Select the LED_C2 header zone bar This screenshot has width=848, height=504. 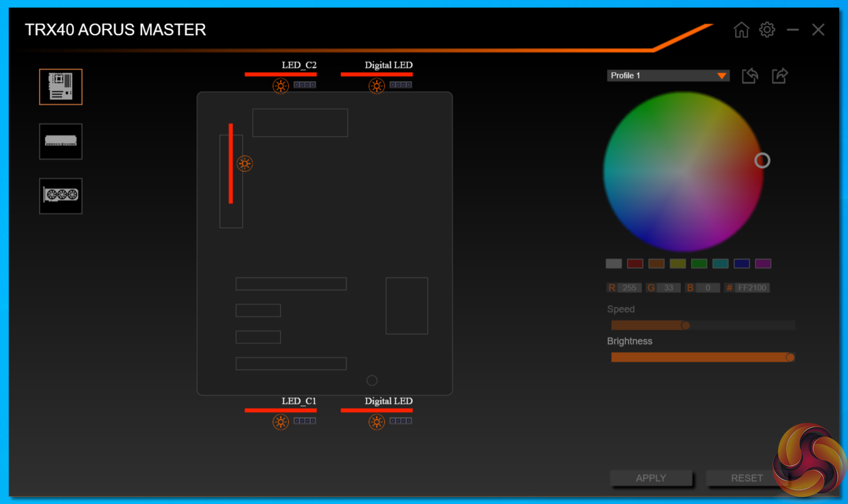pyautogui.click(x=281, y=74)
